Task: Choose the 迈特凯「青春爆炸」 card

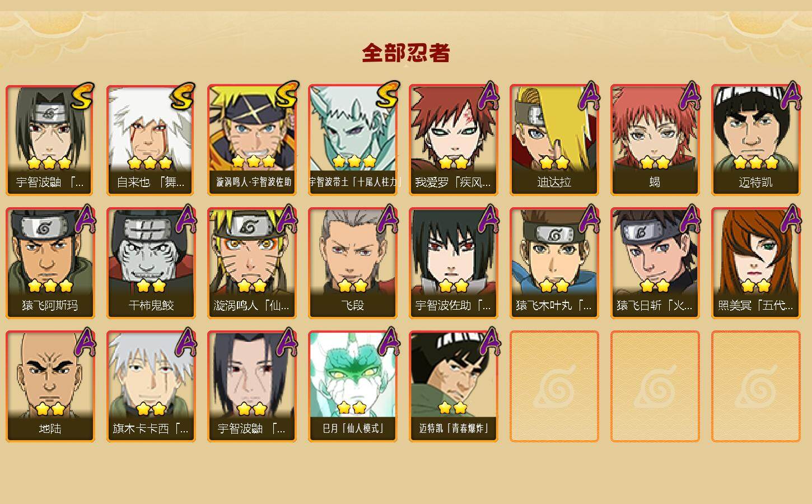Action: pos(453,386)
